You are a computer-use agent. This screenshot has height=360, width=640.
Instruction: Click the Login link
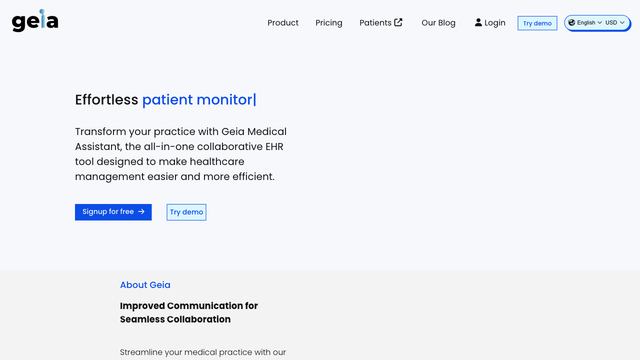click(490, 23)
